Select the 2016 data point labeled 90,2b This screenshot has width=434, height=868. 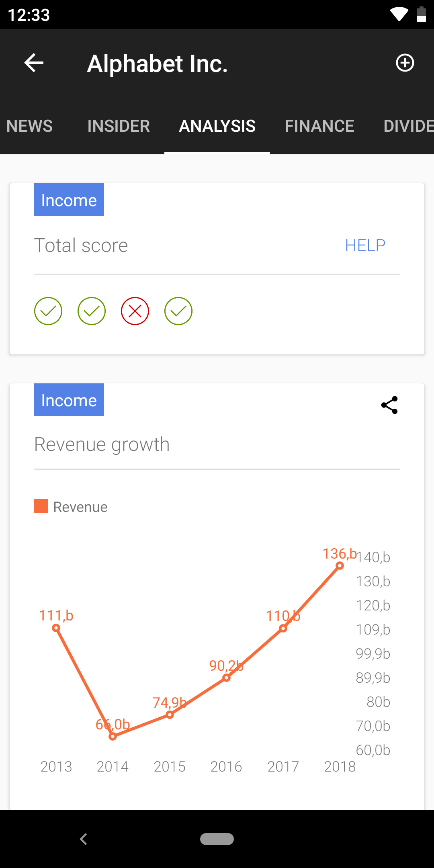226,678
